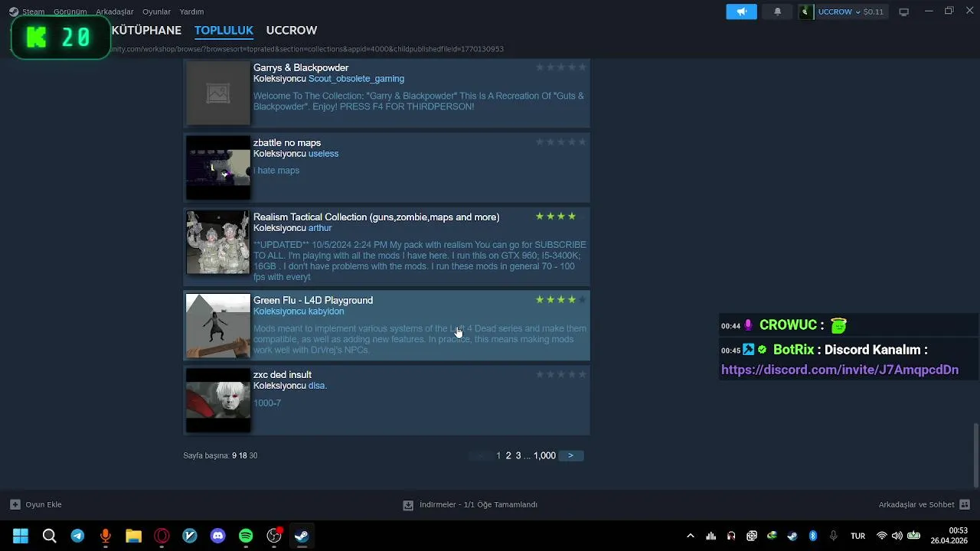Screen dimensions: 980x551
Task: Open the Garrys & Blackpowder collection
Action: 301,67
